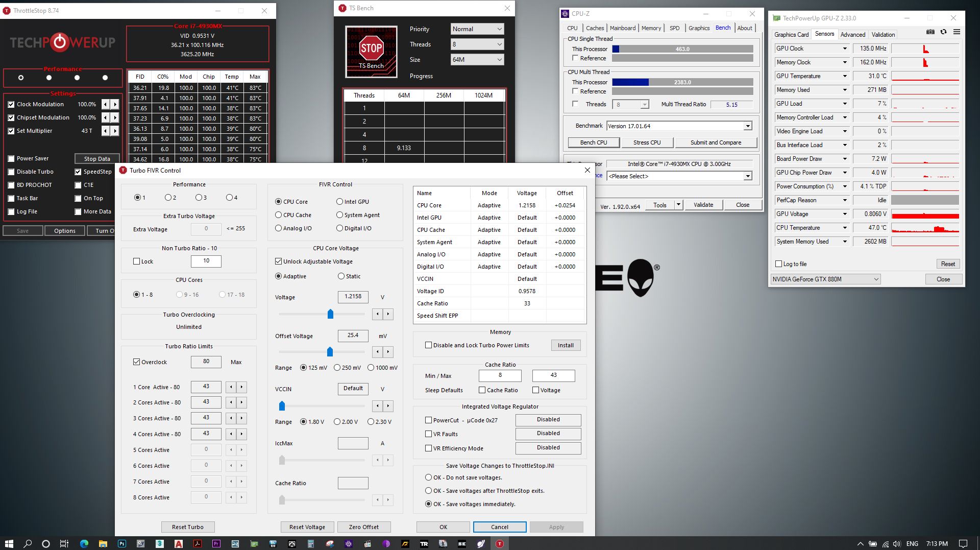Open the SE taskbar icon
Viewport: 980px width, 550px height.
pyautogui.click(x=461, y=543)
